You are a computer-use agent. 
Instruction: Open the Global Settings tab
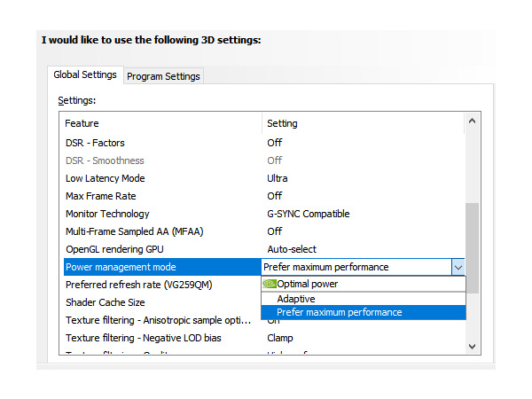(x=85, y=75)
